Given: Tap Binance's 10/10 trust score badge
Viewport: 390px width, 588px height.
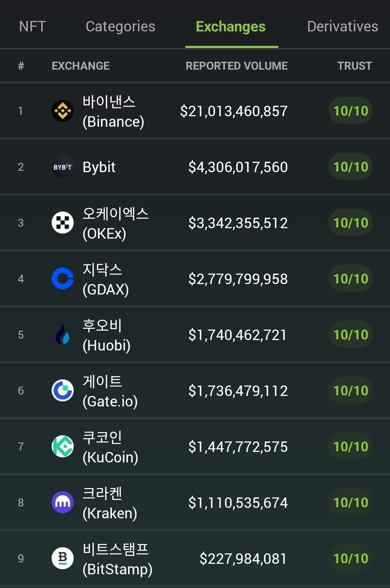Looking at the screenshot, I should point(351,111).
